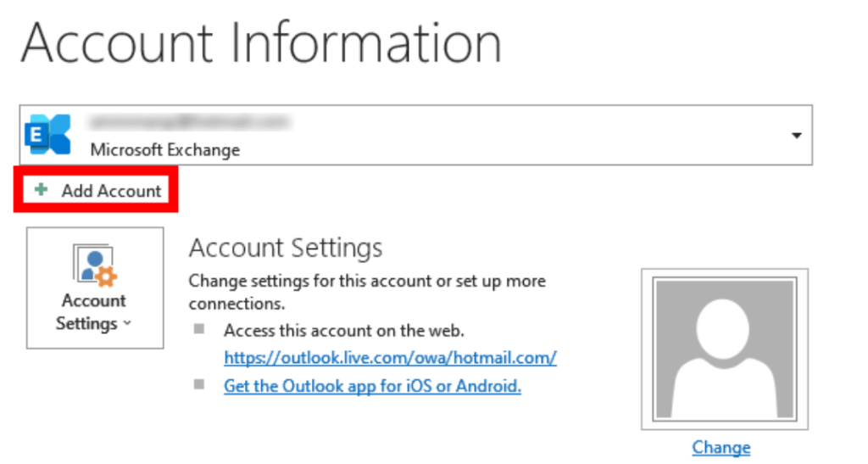Click the Microsoft Exchange logo icon
Screen dimensions: 868x464
(48, 135)
